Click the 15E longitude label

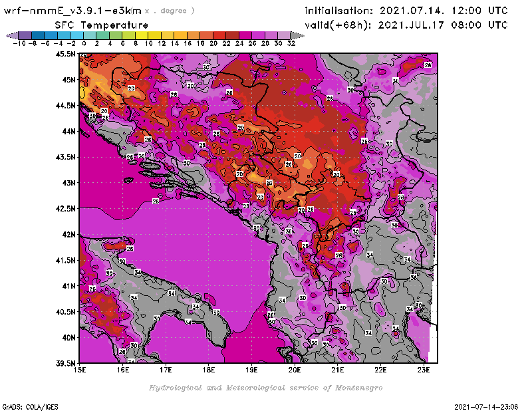click(x=80, y=370)
